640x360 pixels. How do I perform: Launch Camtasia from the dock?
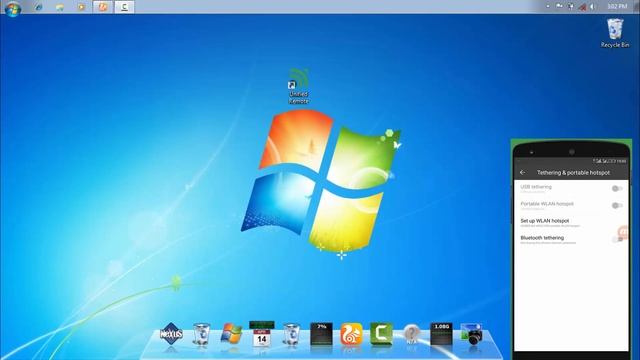381,334
